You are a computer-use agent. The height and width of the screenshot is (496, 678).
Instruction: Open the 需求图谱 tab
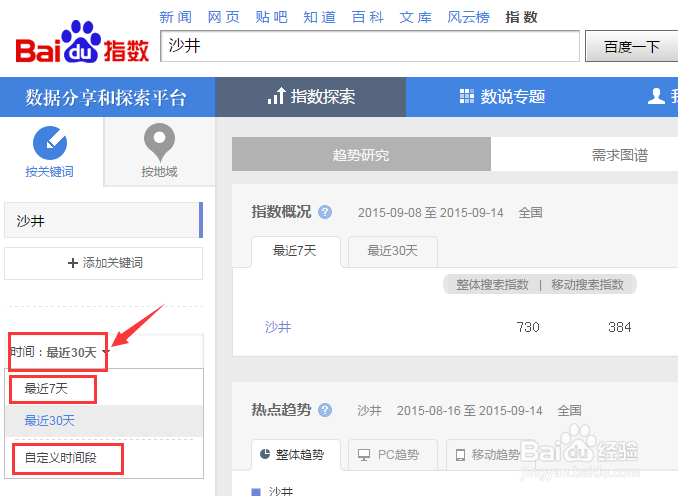[620, 154]
